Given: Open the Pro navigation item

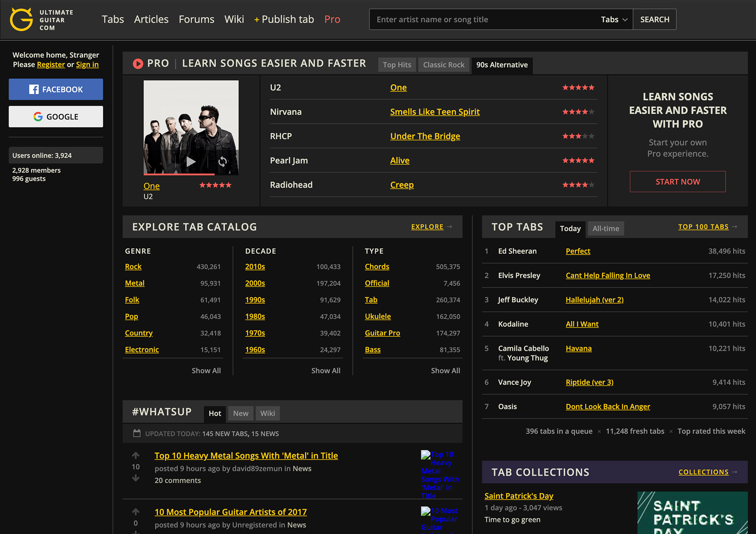Looking at the screenshot, I should pos(332,19).
